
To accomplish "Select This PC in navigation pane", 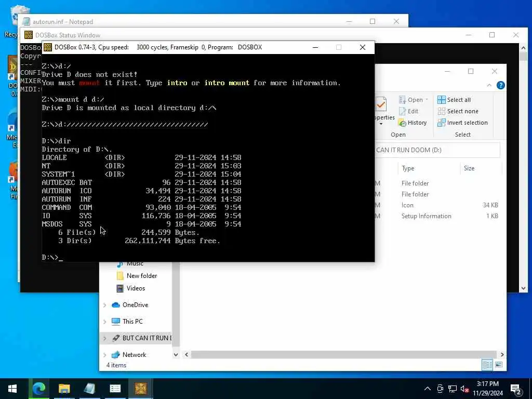I will tap(132, 321).
